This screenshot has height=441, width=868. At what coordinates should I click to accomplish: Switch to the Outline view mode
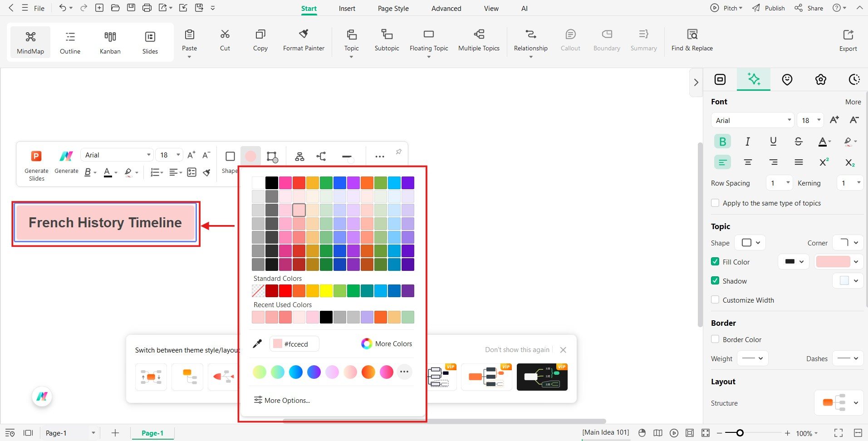coord(69,41)
